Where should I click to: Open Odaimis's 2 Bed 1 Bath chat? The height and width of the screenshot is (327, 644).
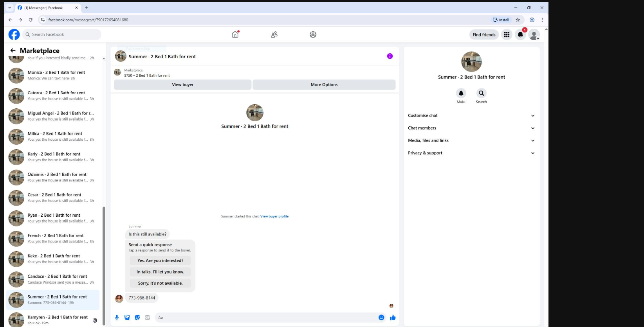(53, 178)
